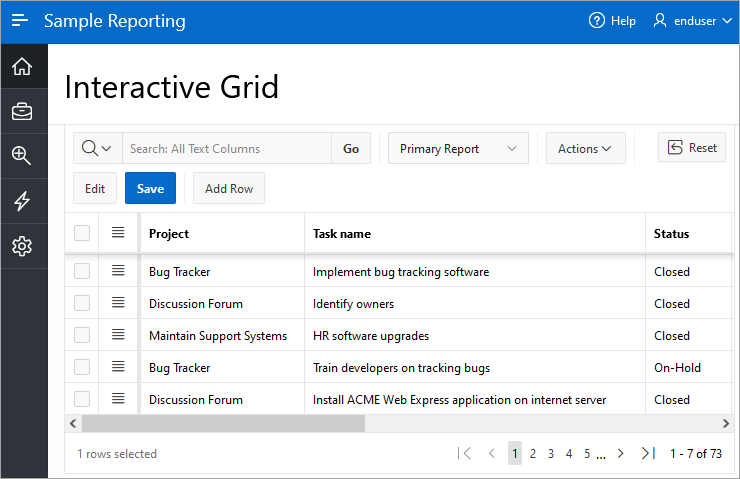Open the gear settings sidebar icon
The width and height of the screenshot is (740, 479).
22,246
